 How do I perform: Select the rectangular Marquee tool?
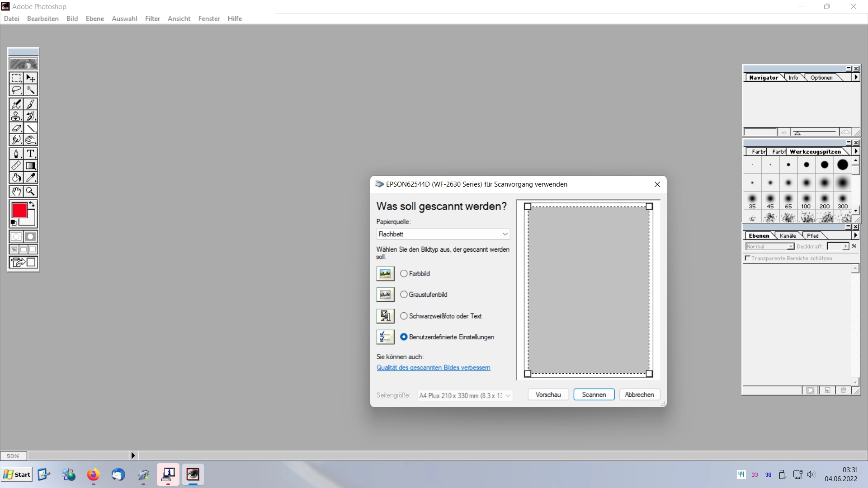point(16,78)
